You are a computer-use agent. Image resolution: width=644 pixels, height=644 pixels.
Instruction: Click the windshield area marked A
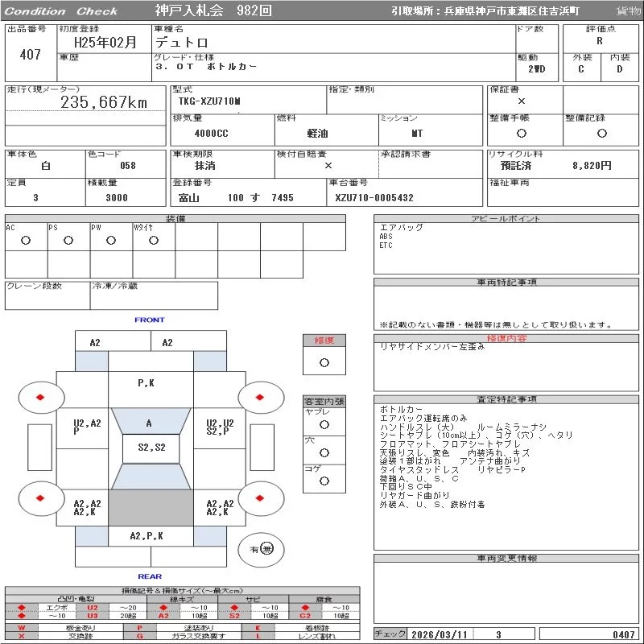point(149,423)
